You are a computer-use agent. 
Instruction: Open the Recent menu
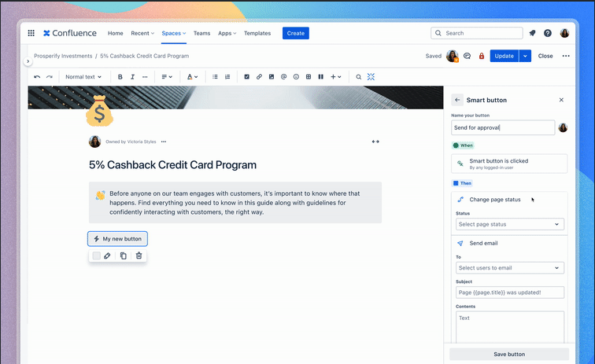coord(142,33)
